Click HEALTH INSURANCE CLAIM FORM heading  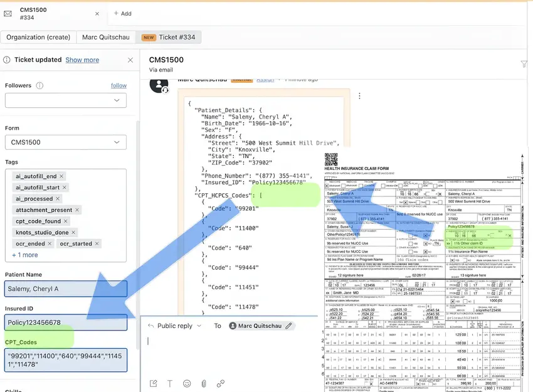(x=357, y=168)
